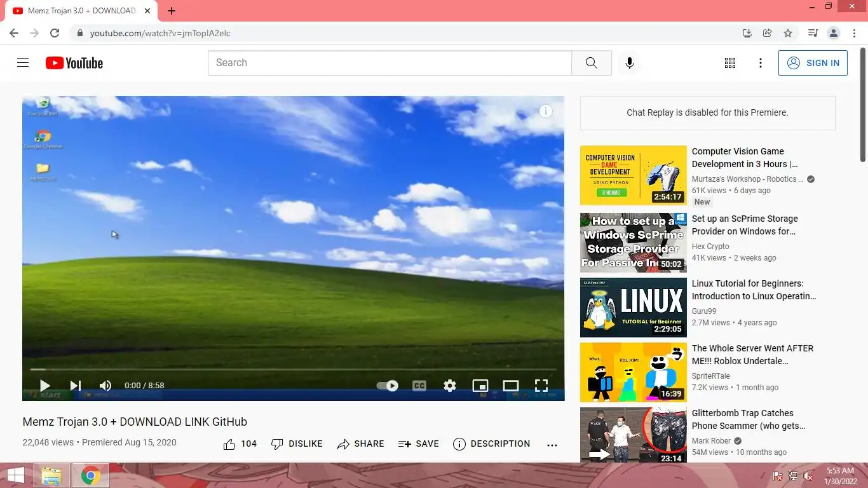Open the Mark Rober channel
The height and width of the screenshot is (488, 868).
pyautogui.click(x=712, y=441)
